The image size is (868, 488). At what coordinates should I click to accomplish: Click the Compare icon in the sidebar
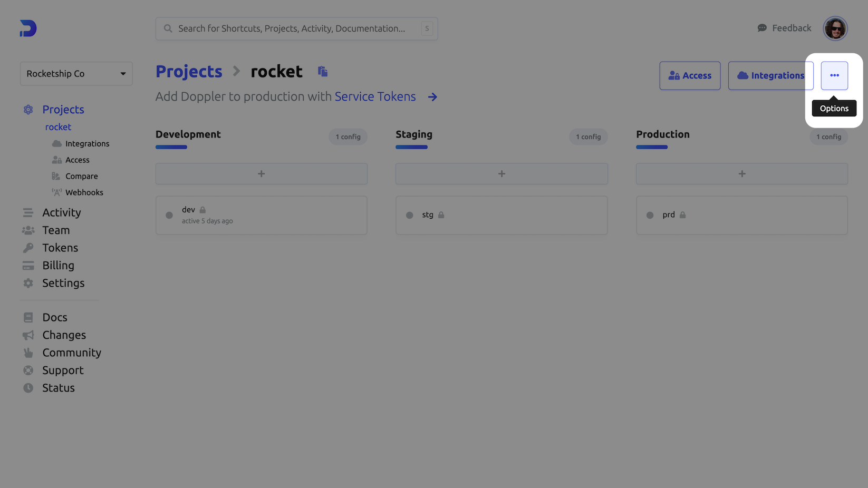click(x=56, y=176)
